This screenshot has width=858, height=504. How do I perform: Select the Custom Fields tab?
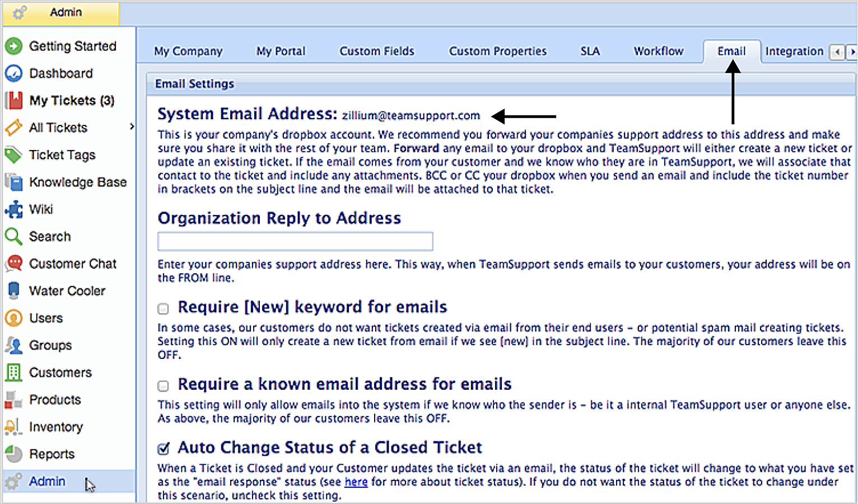click(x=377, y=51)
